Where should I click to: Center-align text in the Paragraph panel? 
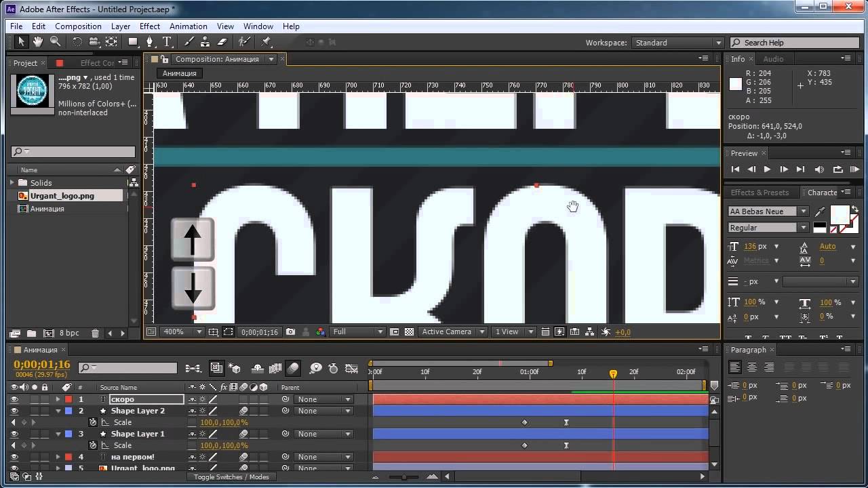point(752,367)
